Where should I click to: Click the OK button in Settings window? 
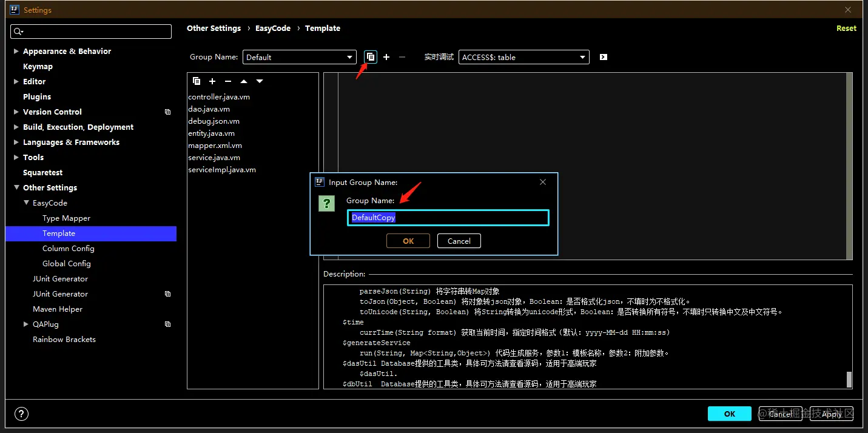(x=730, y=414)
